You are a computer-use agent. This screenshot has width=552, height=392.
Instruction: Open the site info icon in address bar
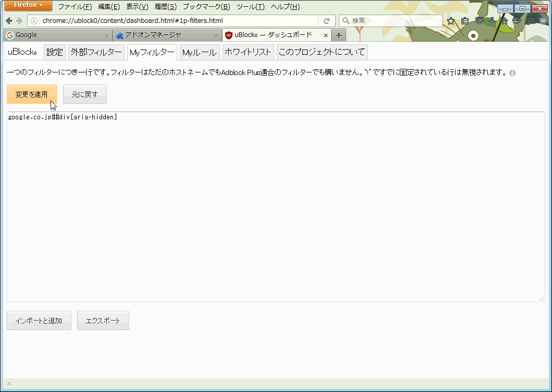pos(34,21)
